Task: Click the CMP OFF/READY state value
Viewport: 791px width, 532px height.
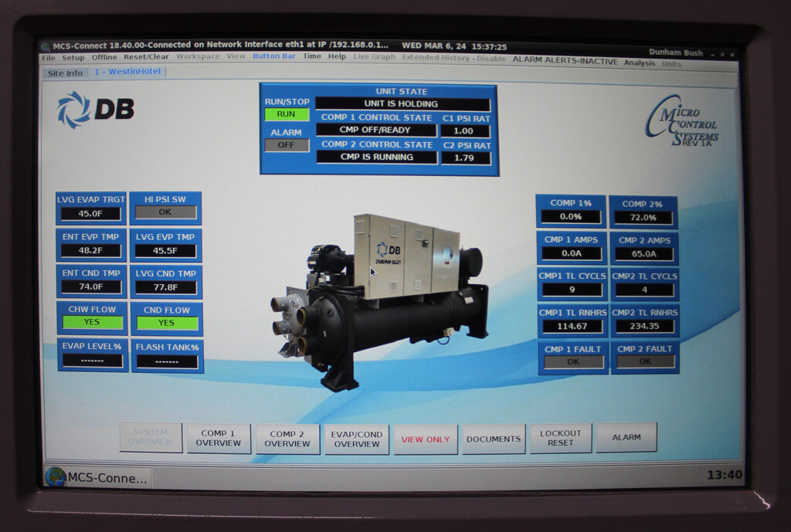Action: (376, 130)
